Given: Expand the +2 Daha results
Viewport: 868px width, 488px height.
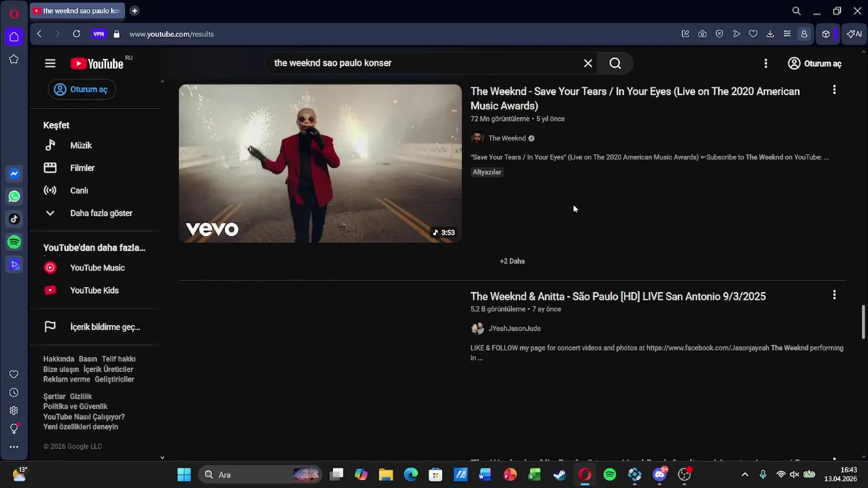Looking at the screenshot, I should tap(512, 261).
